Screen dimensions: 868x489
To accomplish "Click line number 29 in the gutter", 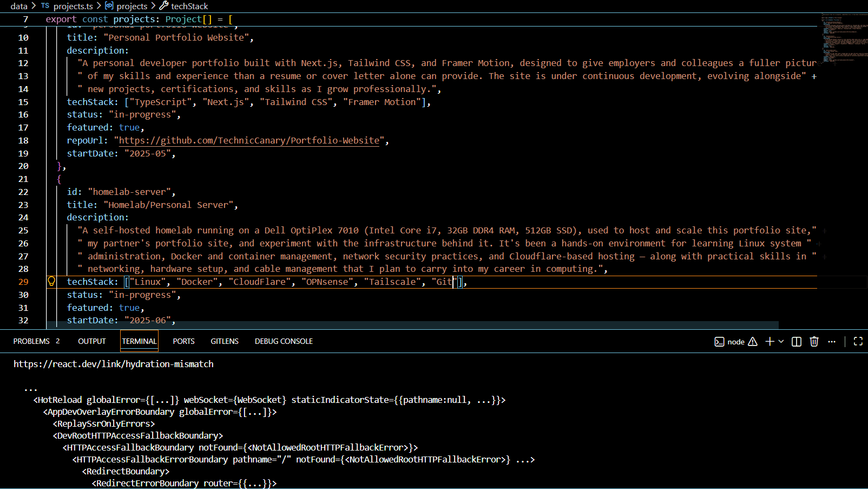I will (23, 282).
